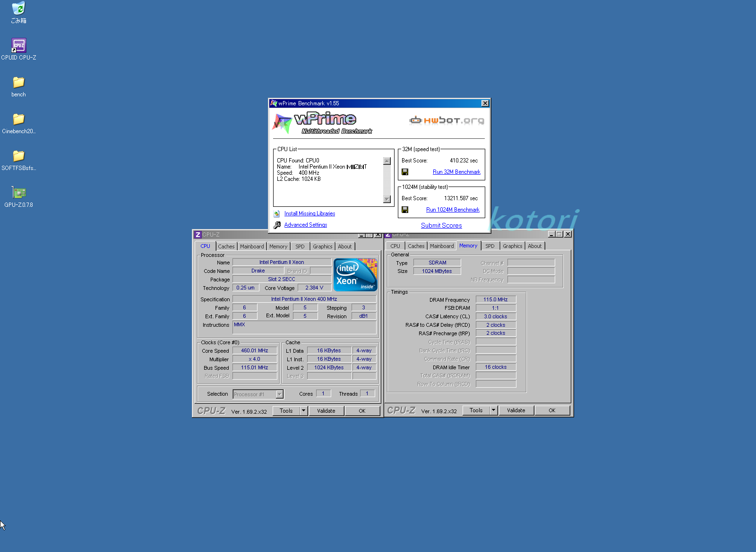756x552 pixels.
Task: Switch to Graphics tab in right CPU-Z
Action: click(513, 246)
